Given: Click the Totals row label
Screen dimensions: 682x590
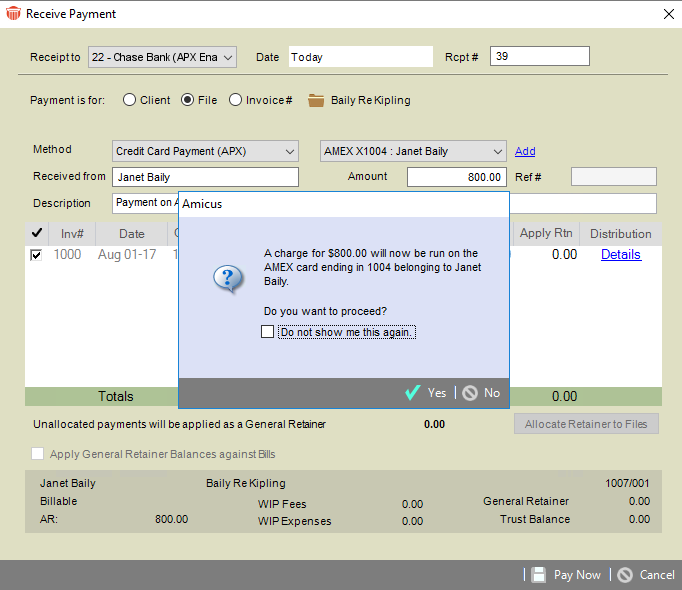Looking at the screenshot, I should [116, 396].
